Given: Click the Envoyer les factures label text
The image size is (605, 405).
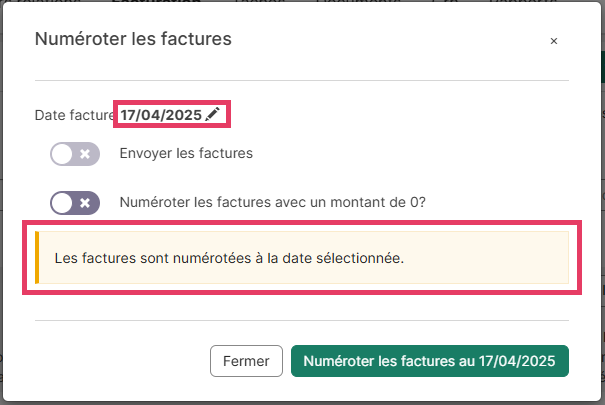Looking at the screenshot, I should click(186, 154).
